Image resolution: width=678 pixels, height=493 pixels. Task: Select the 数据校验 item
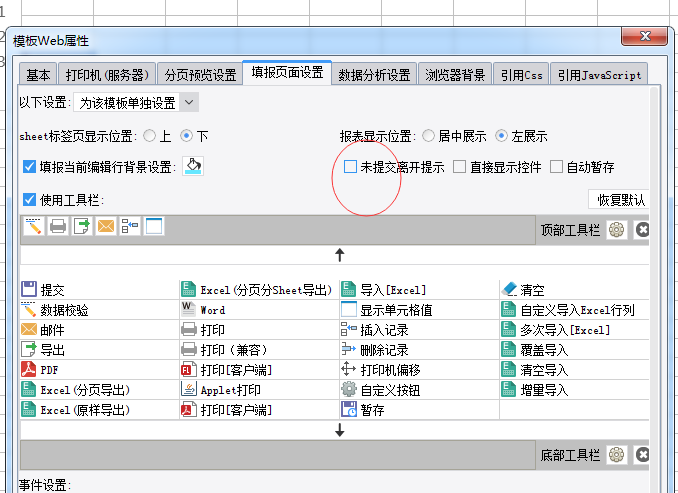[x=99, y=310]
